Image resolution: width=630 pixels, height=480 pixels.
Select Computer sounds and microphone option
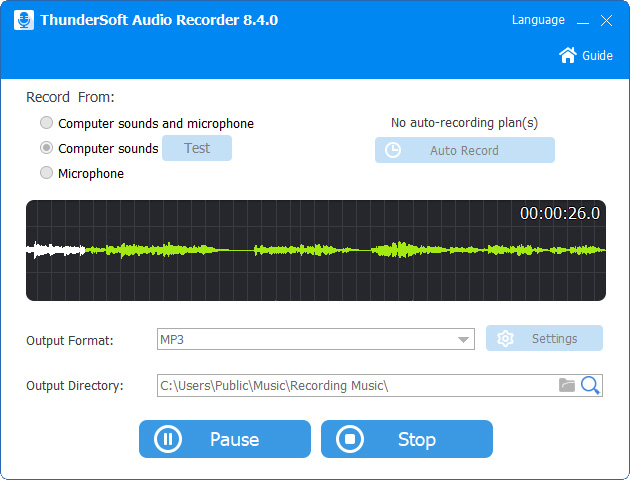(46, 123)
